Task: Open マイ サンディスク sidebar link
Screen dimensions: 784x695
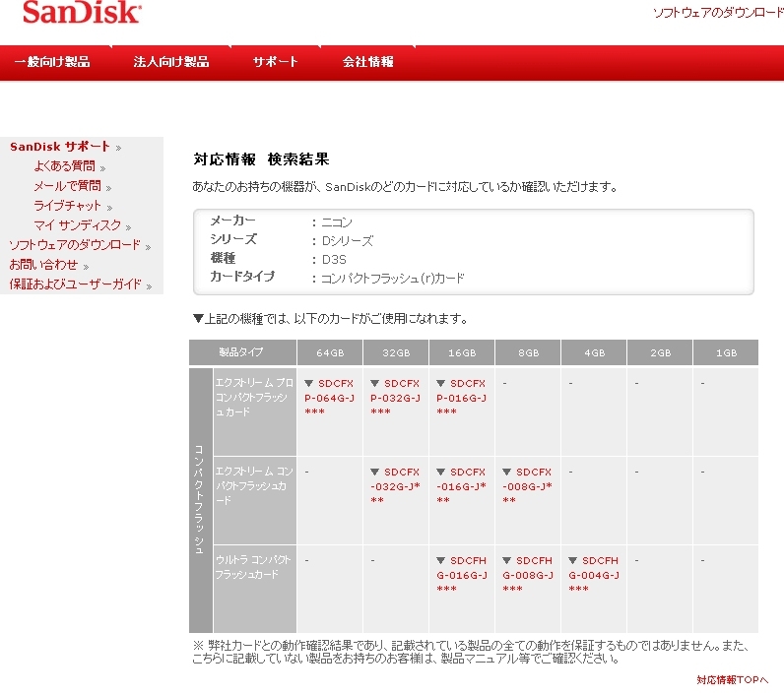Action: (x=78, y=225)
